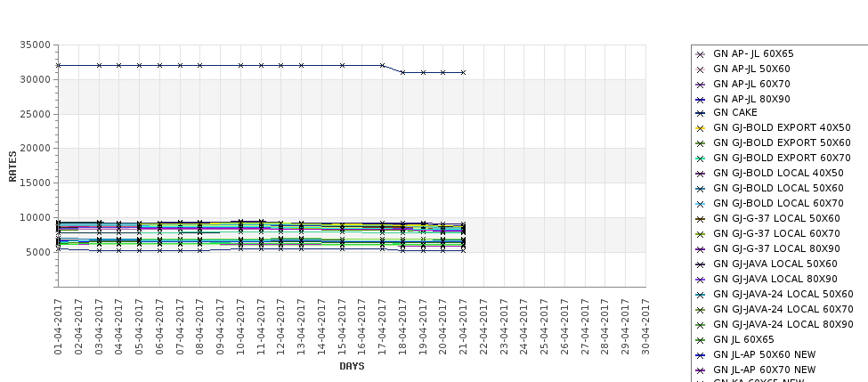Image resolution: width=868 pixels, height=382 pixels.
Task: Click top line data point at 10-04-2017
Action: tap(240, 65)
